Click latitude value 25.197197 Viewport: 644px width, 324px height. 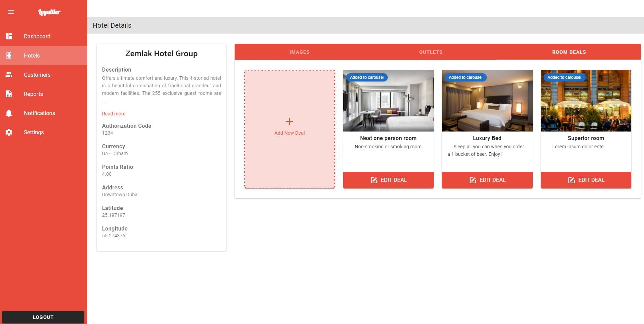point(114,215)
